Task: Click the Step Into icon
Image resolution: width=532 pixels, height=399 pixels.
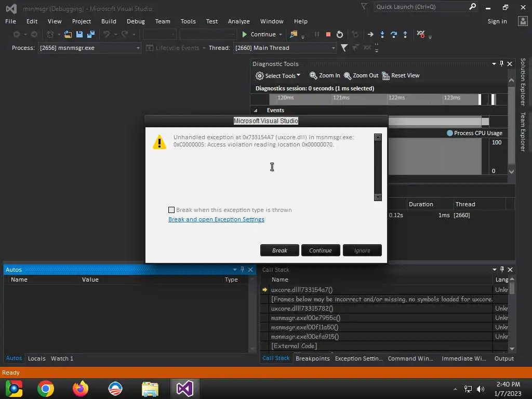Action: [382, 34]
